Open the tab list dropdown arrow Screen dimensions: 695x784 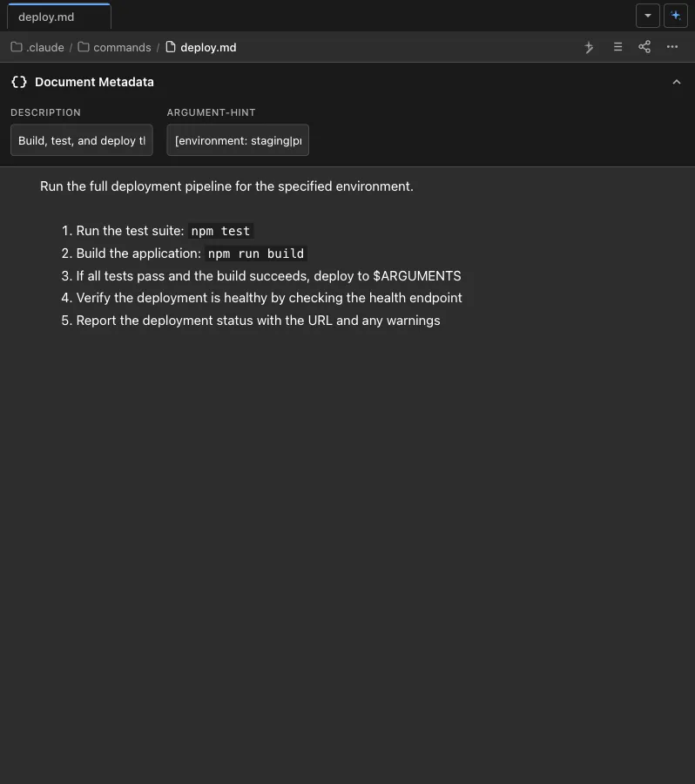tap(648, 16)
